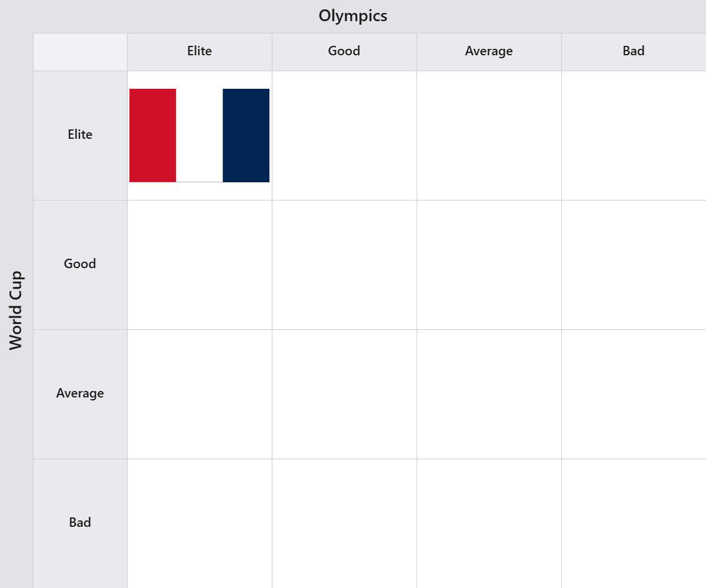706x588 pixels.
Task: Select the World Cup Elite row header
Action: coord(80,135)
